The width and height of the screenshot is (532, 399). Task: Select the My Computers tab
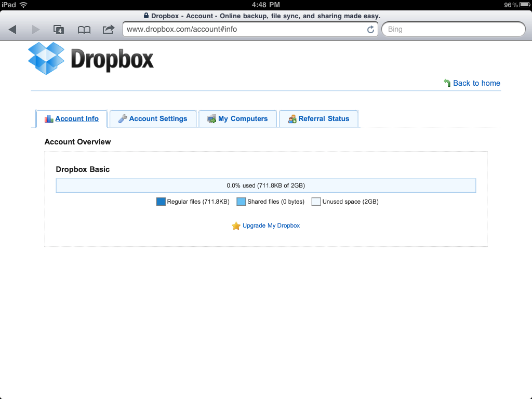tap(237, 119)
